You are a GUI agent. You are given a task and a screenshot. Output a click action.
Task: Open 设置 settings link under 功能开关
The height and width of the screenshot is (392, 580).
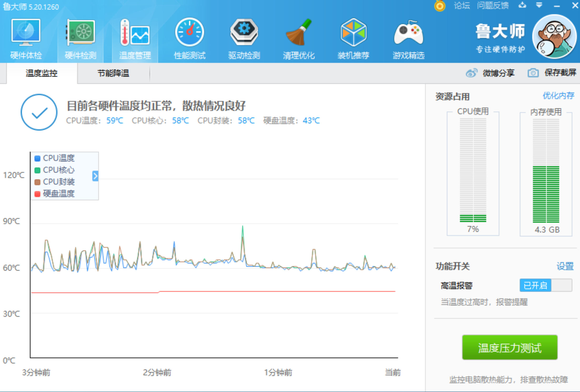[565, 266]
